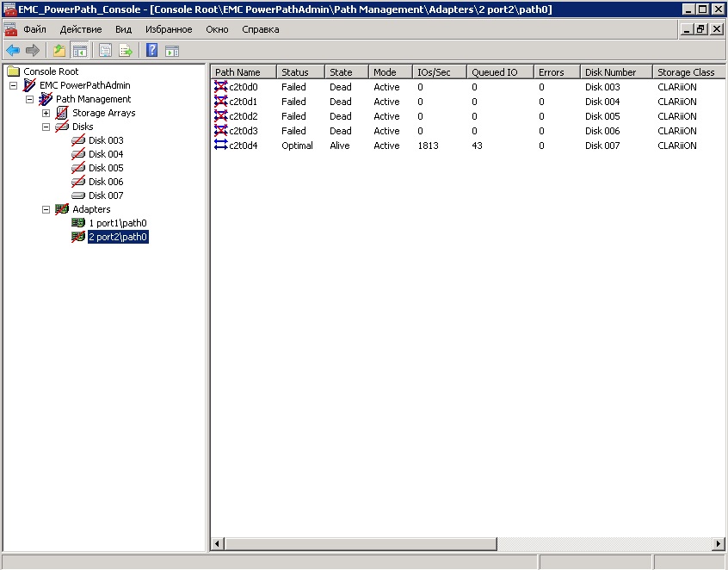728x570 pixels.
Task: Click the alive path icon for c2t0d4
Action: pyautogui.click(x=221, y=146)
